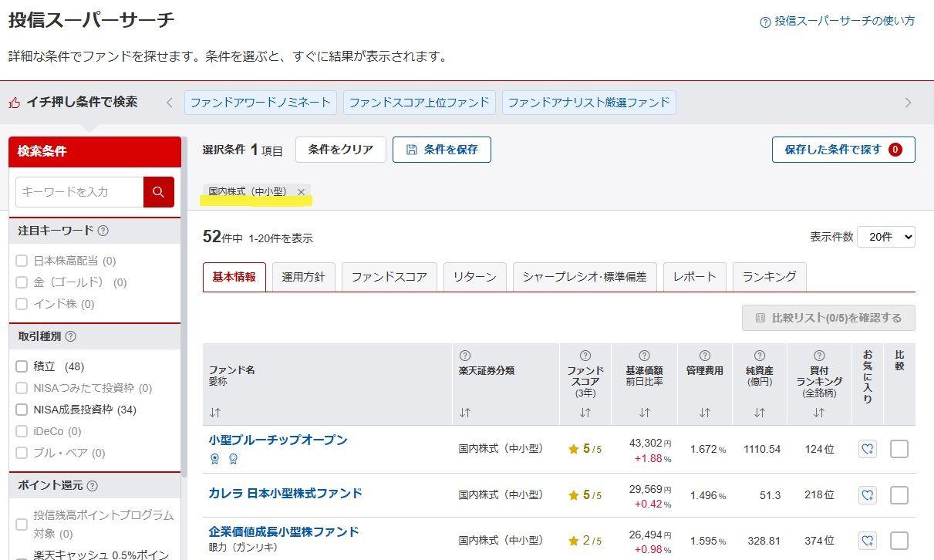Select カレラ 日本小型株式ファンド for comparison

tap(899, 494)
